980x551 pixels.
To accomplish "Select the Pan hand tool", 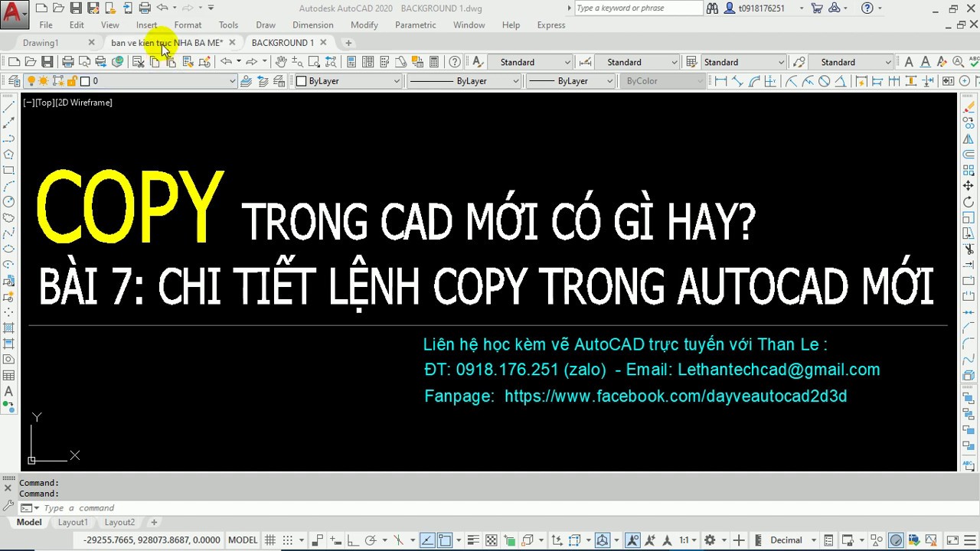I will point(281,62).
